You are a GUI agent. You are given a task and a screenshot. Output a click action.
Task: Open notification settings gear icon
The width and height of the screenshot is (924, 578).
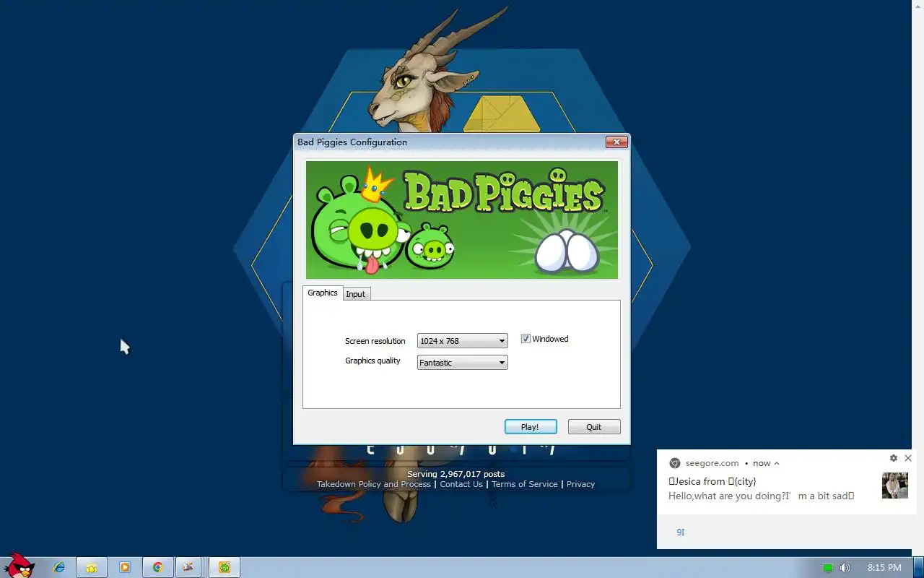[x=894, y=458]
